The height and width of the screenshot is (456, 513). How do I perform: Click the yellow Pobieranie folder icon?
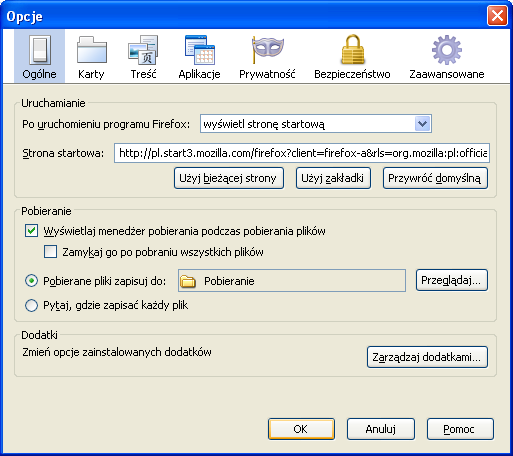pyautogui.click(x=188, y=281)
